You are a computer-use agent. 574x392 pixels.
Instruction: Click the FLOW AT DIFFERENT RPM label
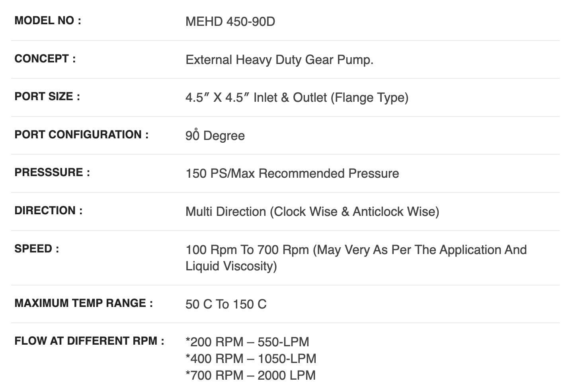(90, 341)
